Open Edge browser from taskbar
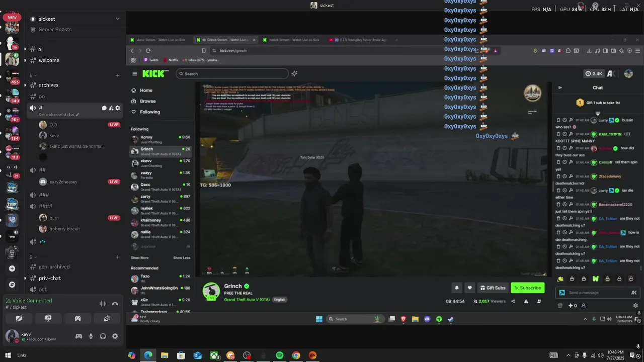This screenshot has width=644, height=362. [148, 355]
